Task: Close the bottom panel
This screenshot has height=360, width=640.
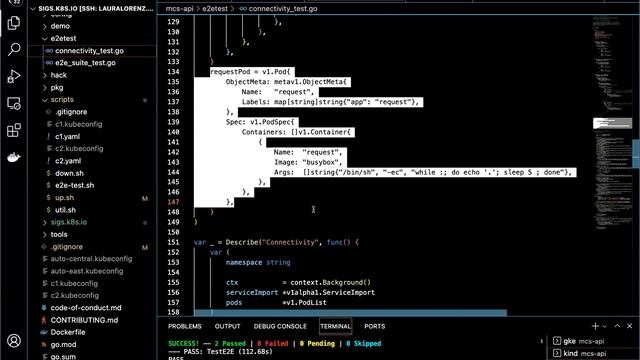Action: tap(629, 326)
